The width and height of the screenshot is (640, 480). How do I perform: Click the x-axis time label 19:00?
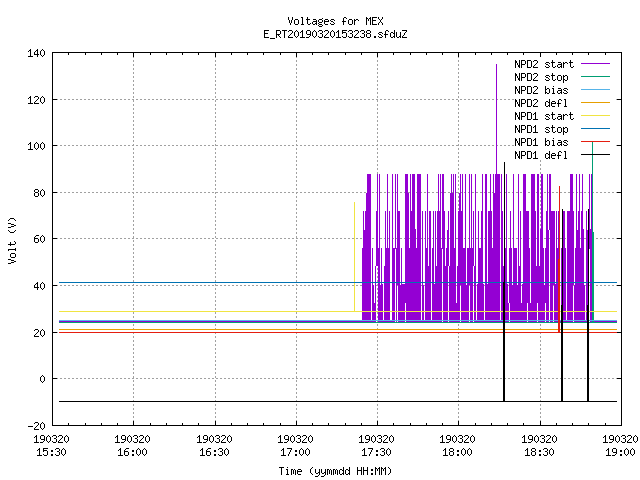point(620,452)
